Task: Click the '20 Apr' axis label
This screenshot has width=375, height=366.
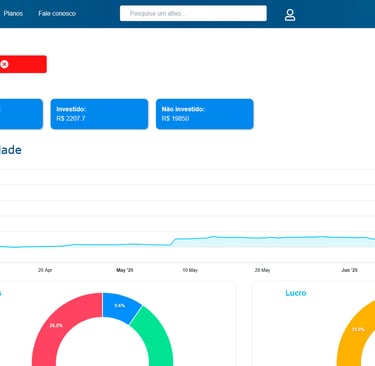Action: click(x=45, y=270)
